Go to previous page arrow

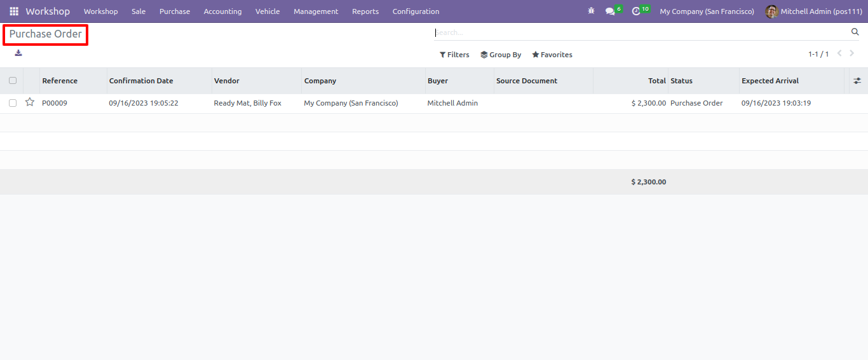[x=839, y=53]
